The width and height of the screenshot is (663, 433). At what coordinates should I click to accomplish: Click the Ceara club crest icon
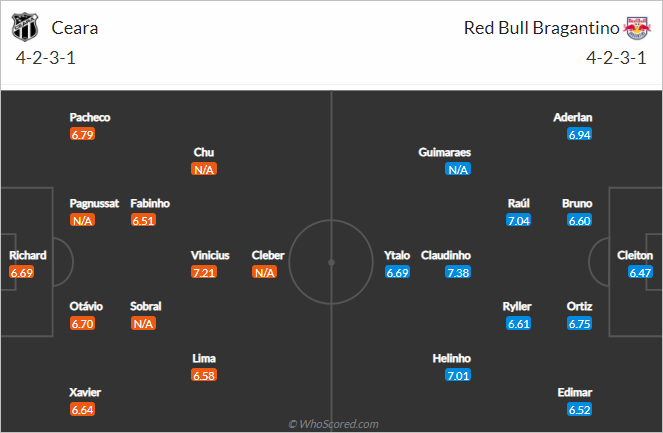[25, 27]
